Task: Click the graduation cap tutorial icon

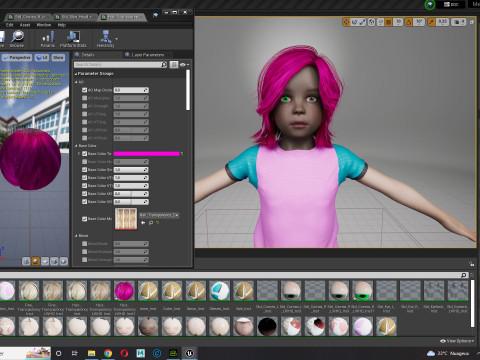Action: [155, 15]
